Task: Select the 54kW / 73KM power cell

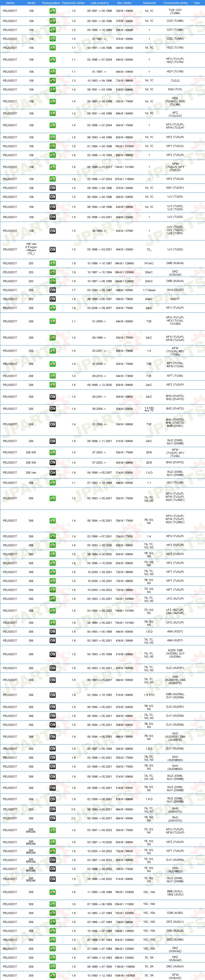Action: 124,376
